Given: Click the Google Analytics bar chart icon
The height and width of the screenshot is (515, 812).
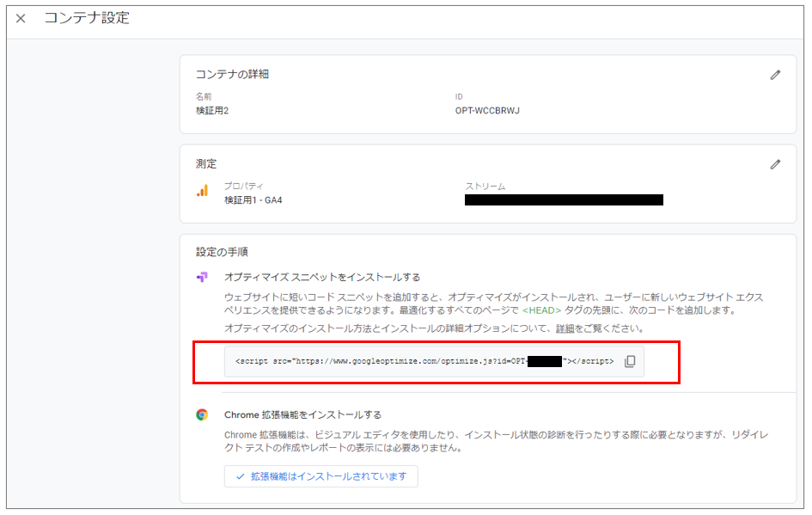Looking at the screenshot, I should coord(203,191).
